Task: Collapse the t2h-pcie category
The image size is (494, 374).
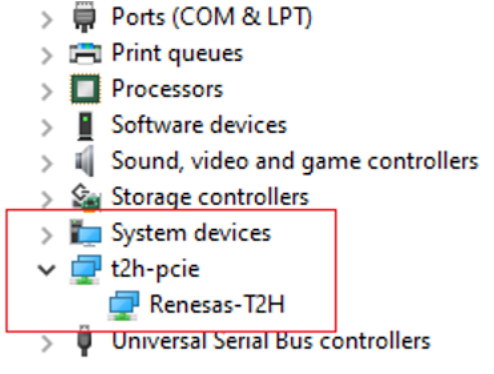Action: click(x=46, y=269)
